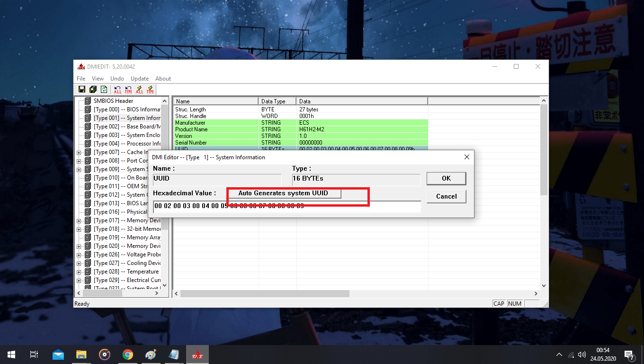Expand the Type 017 Memory Device node

click(79, 220)
